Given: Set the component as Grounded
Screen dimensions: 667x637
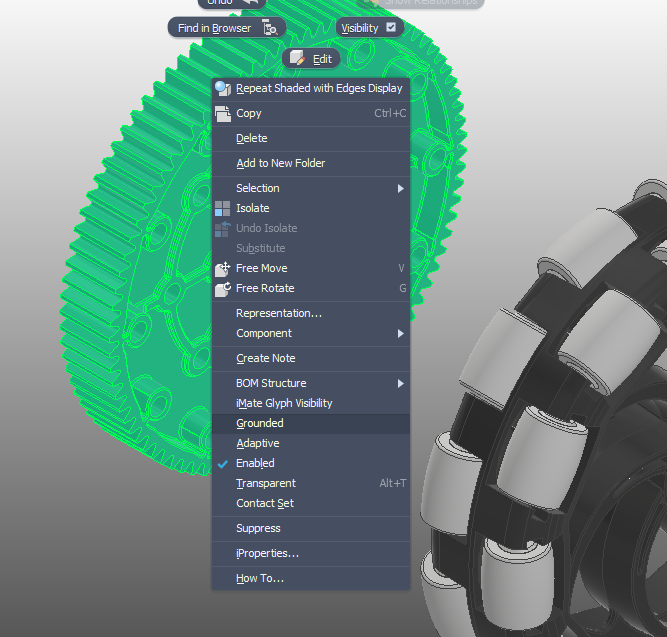Looking at the screenshot, I should click(311, 423).
